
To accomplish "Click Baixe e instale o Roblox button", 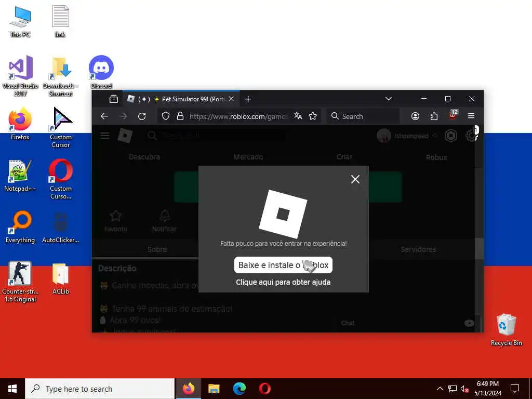I will (283, 265).
